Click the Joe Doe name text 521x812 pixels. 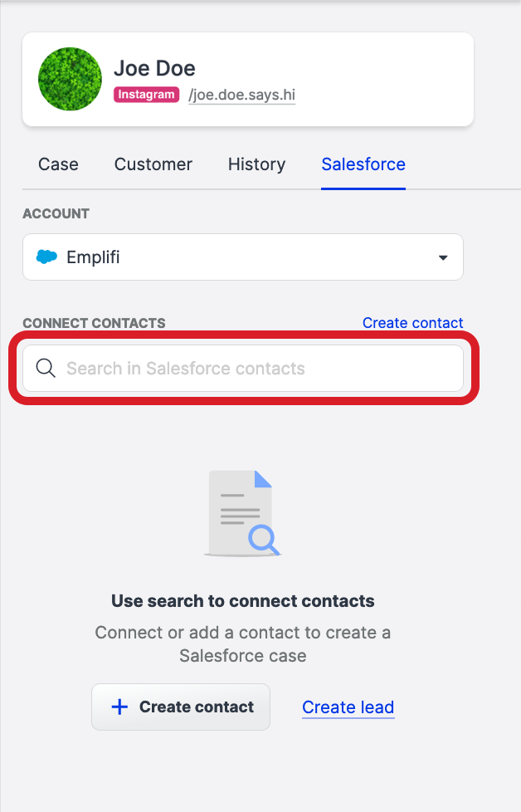point(154,68)
